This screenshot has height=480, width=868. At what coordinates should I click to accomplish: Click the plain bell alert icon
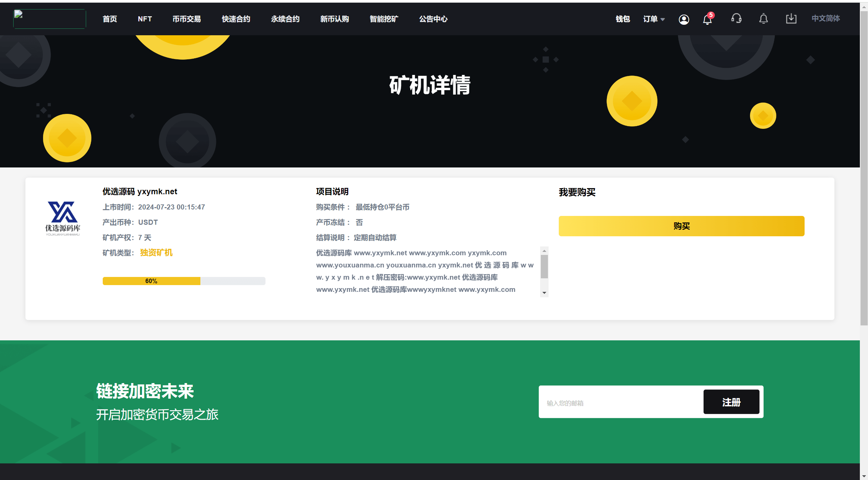point(763,19)
